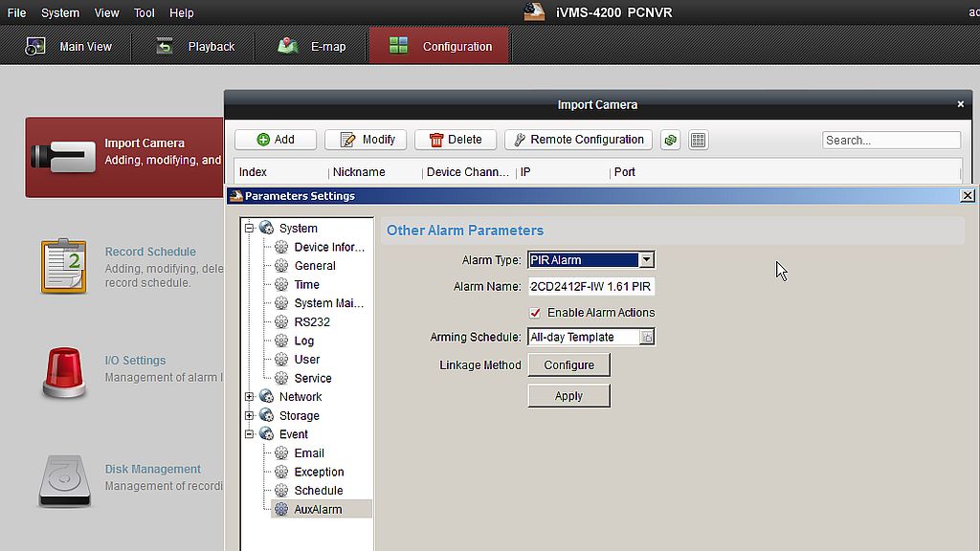The image size is (980, 551).
Task: Click the camera Search field
Action: [x=891, y=140]
